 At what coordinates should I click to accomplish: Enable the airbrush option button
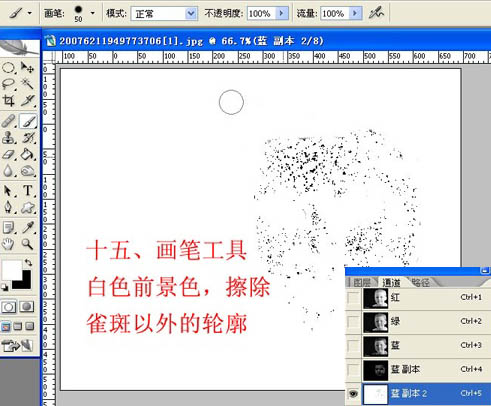376,13
